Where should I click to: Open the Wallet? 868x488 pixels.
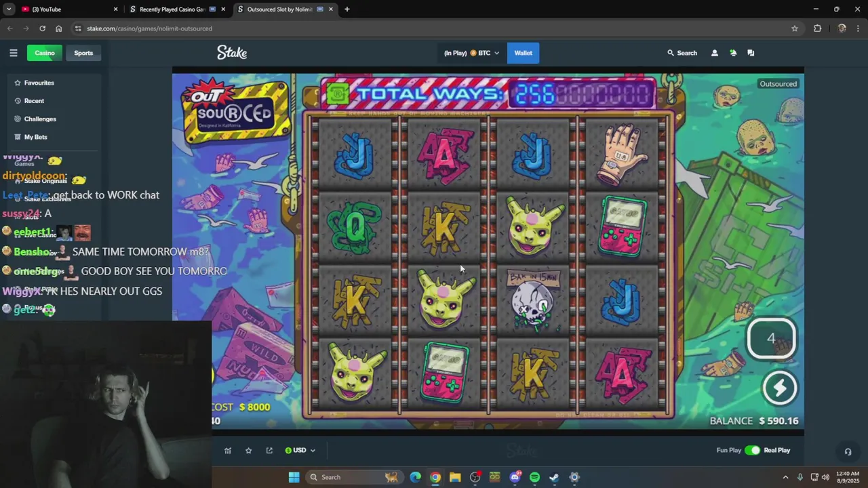[523, 53]
